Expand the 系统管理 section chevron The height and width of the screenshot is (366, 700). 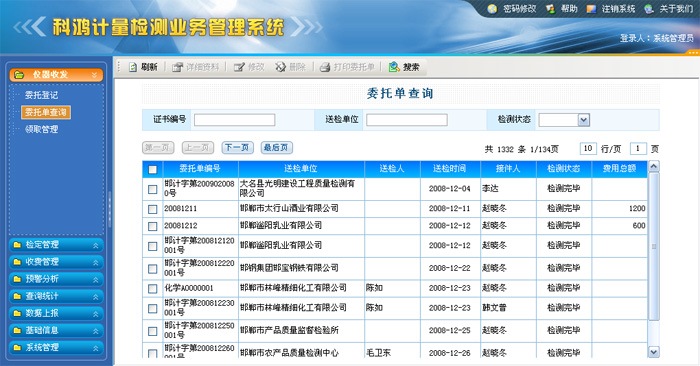[96, 348]
